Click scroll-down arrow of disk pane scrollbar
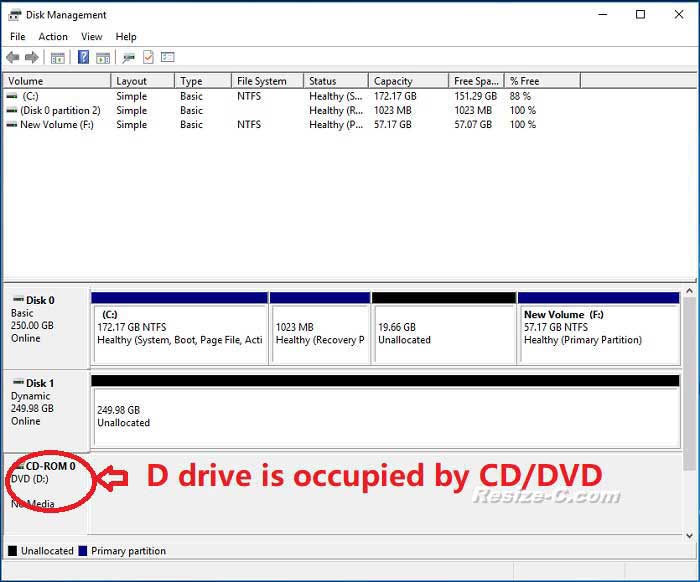Screen dimensions: 700x582 [x=689, y=535]
